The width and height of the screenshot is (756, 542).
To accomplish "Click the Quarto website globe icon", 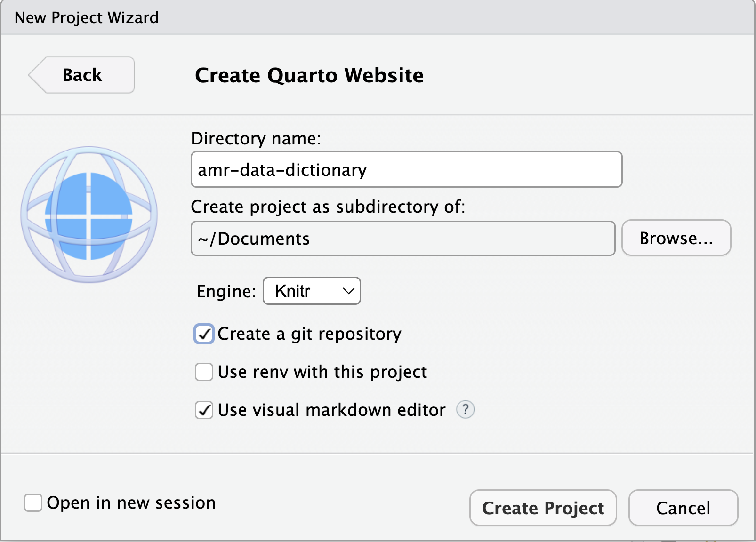I will click(x=89, y=215).
